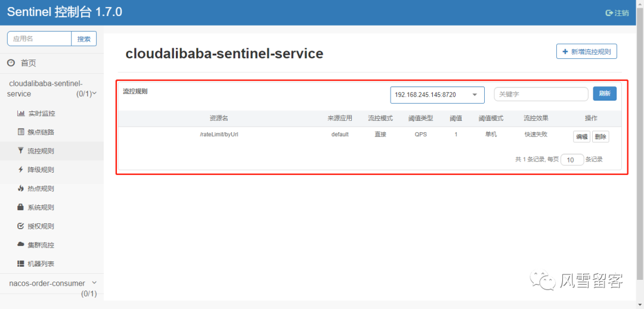The image size is (644, 309).
Task: Click the 单机 threshold mode cell
Action: pos(491,134)
